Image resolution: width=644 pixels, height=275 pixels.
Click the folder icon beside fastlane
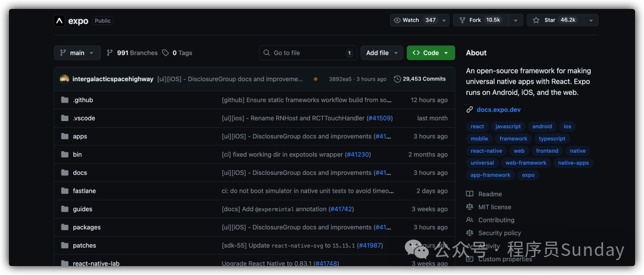tap(64, 191)
